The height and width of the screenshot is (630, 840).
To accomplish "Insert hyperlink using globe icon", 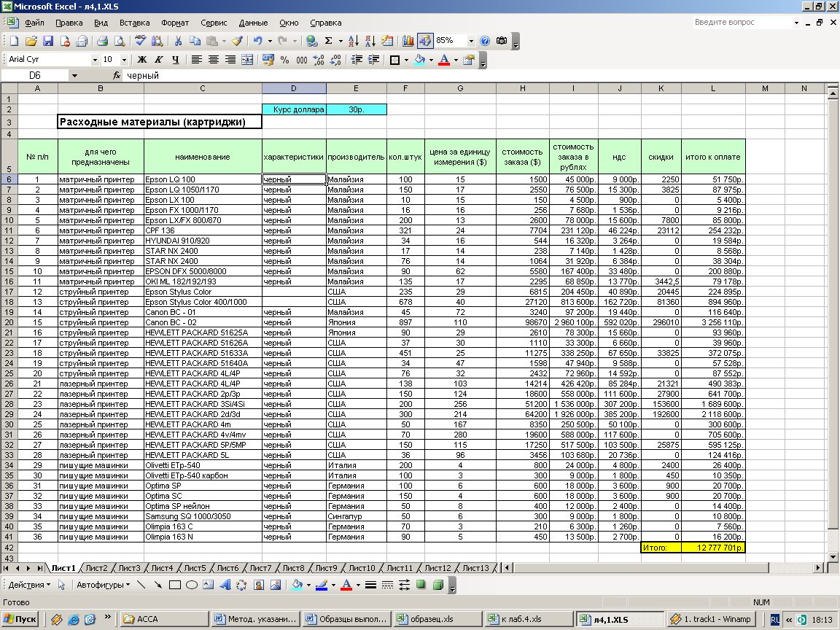I will click(x=311, y=41).
